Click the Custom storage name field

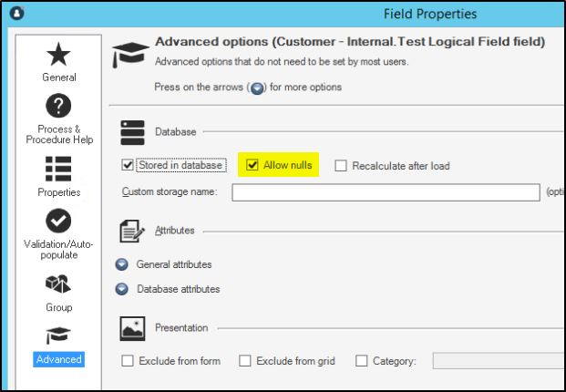pyautogui.click(x=386, y=192)
